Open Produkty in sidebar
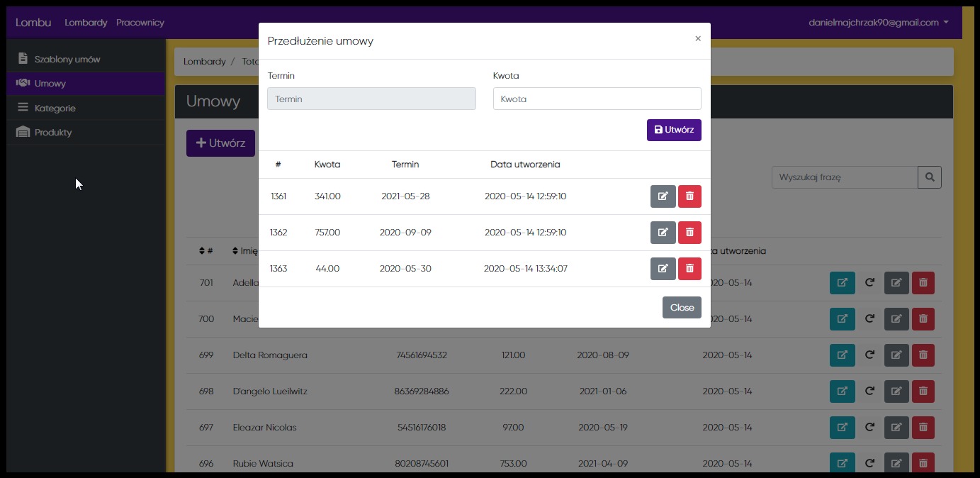The image size is (980, 478). click(86, 132)
